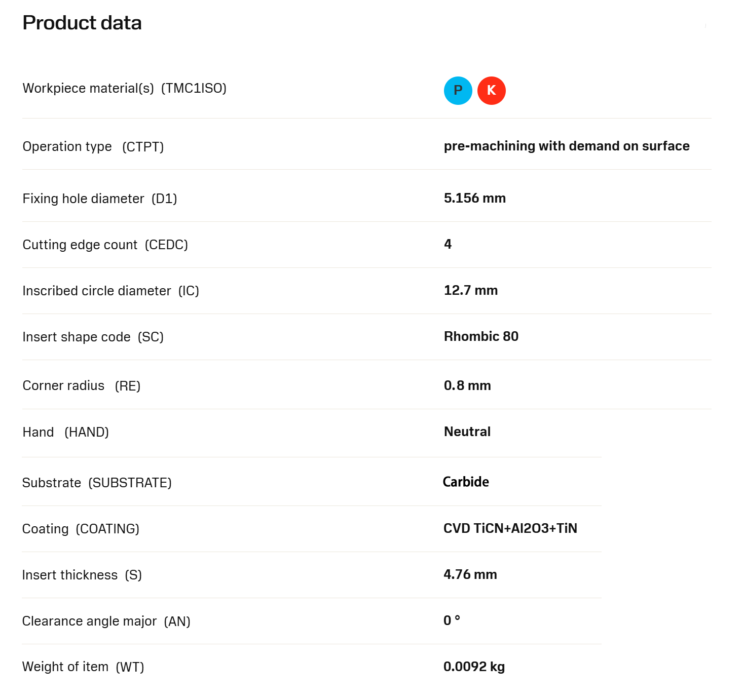Click the Product data heading

[82, 23]
